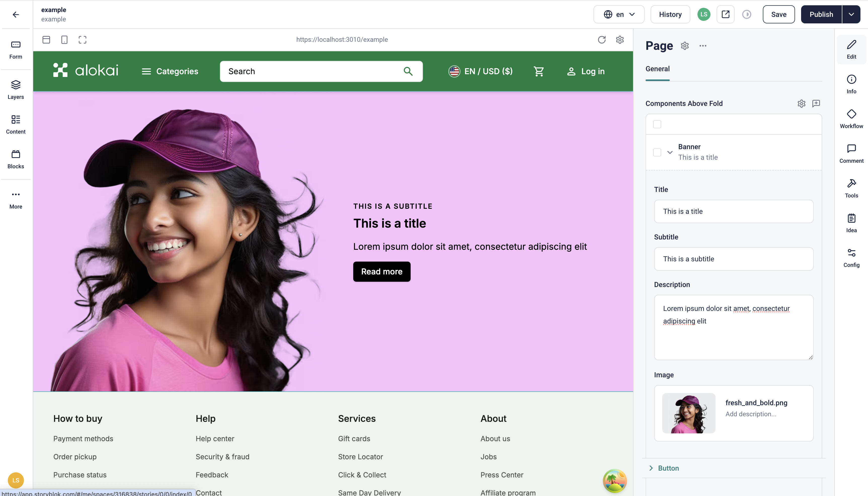Reload the preview with the refresh icon
This screenshot has height=496, width=868.
[602, 39]
